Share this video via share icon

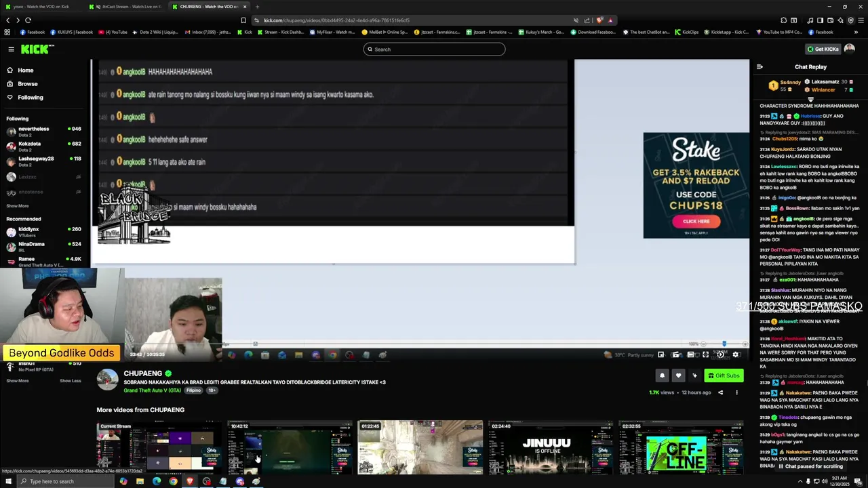pyautogui.click(x=720, y=392)
